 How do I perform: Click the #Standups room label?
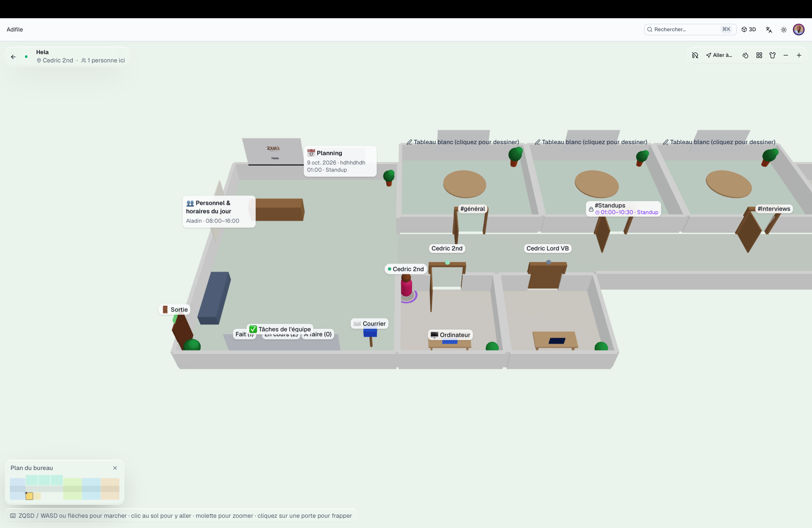point(623,208)
